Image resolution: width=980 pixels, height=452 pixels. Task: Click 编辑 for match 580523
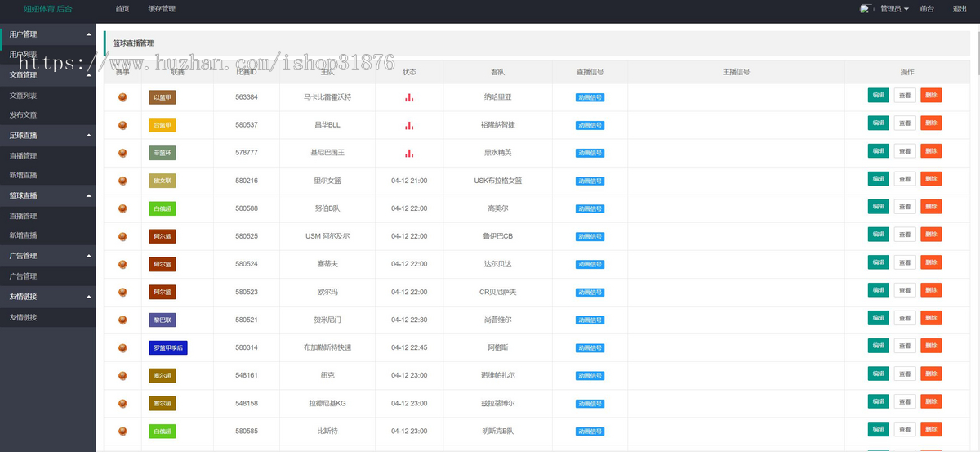[879, 290]
